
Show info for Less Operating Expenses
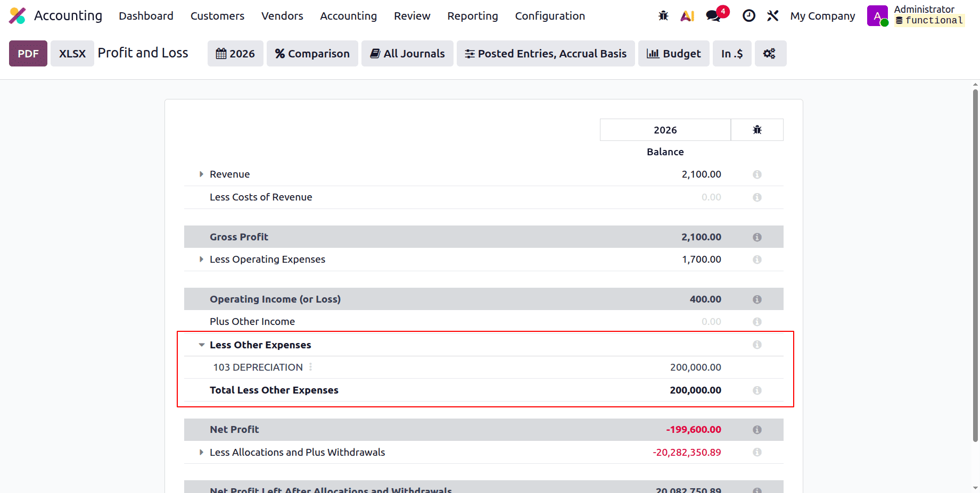coord(757,260)
